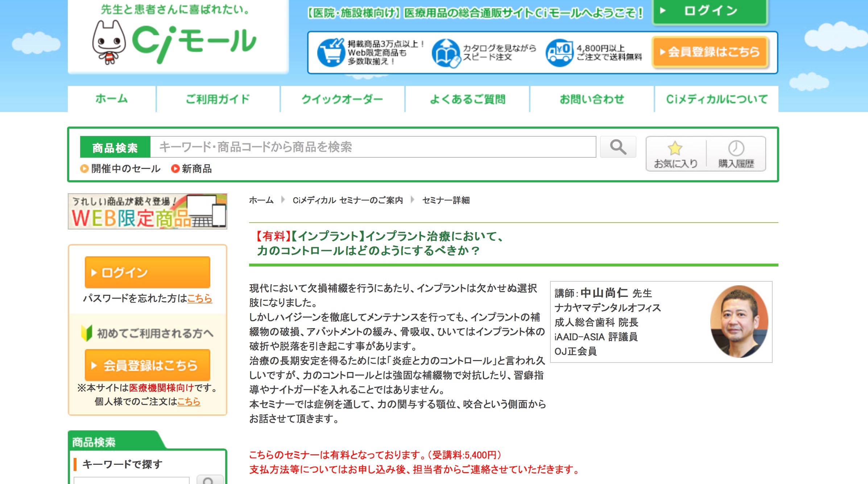Open purchase history clock icon
The width and height of the screenshot is (868, 484).
[736, 148]
